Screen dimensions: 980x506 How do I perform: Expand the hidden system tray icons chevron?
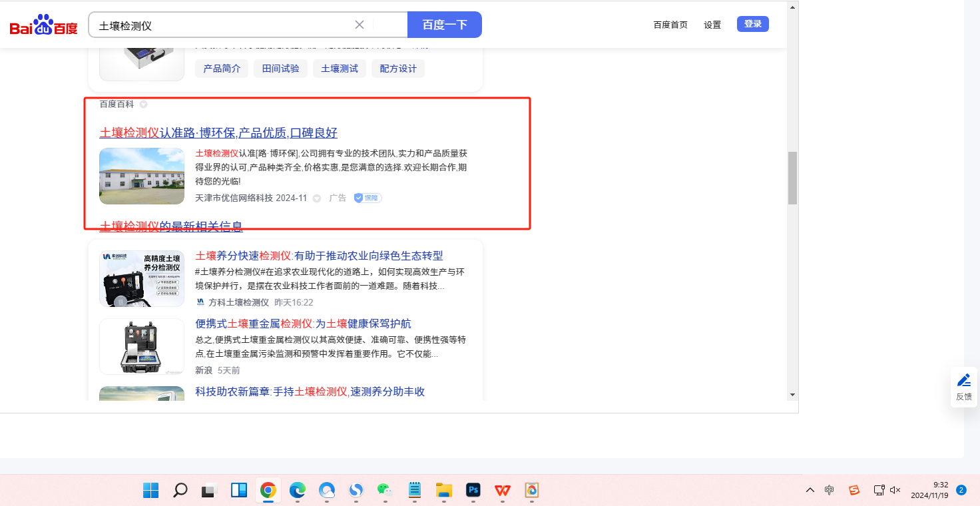(x=810, y=490)
